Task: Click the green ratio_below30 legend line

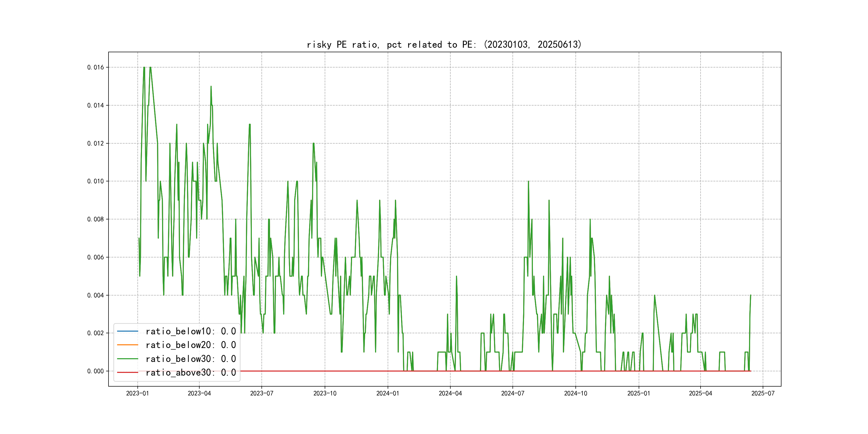Action: click(x=127, y=359)
